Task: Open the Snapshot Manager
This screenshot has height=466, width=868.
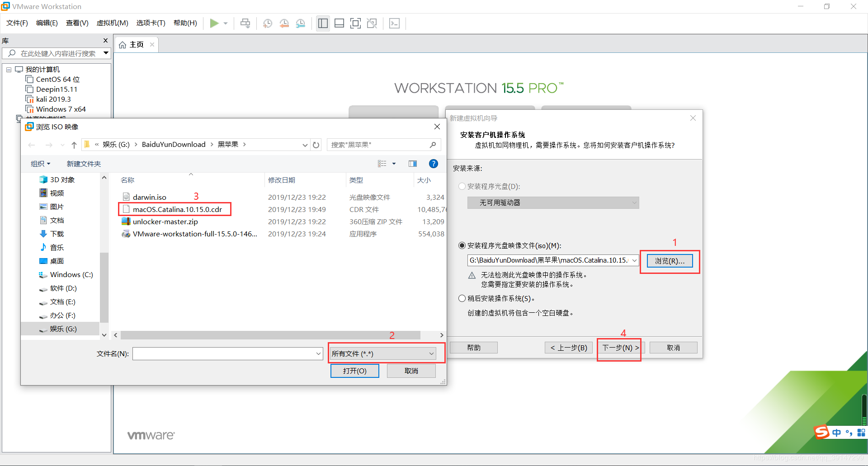Action: [301, 23]
